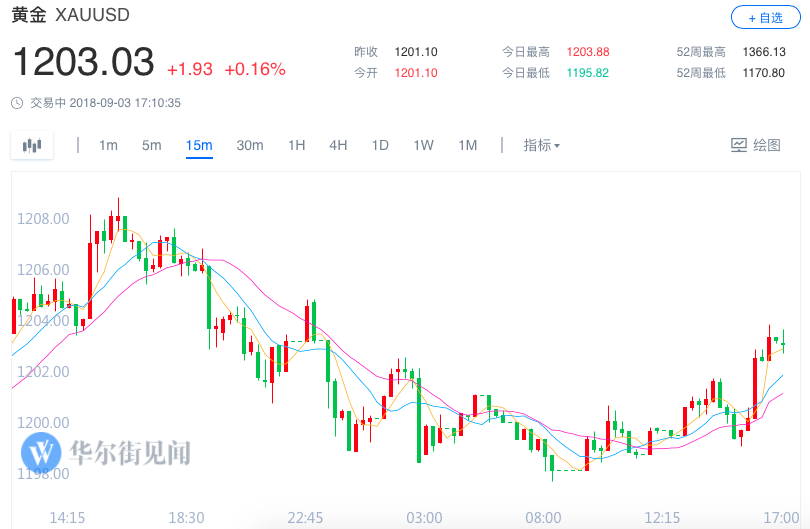
Task: Click the 昨收 value 1201.10
Action: tap(416, 52)
